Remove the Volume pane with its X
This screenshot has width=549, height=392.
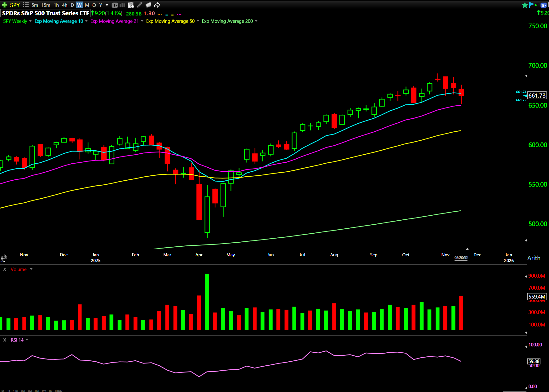[x=5, y=269]
